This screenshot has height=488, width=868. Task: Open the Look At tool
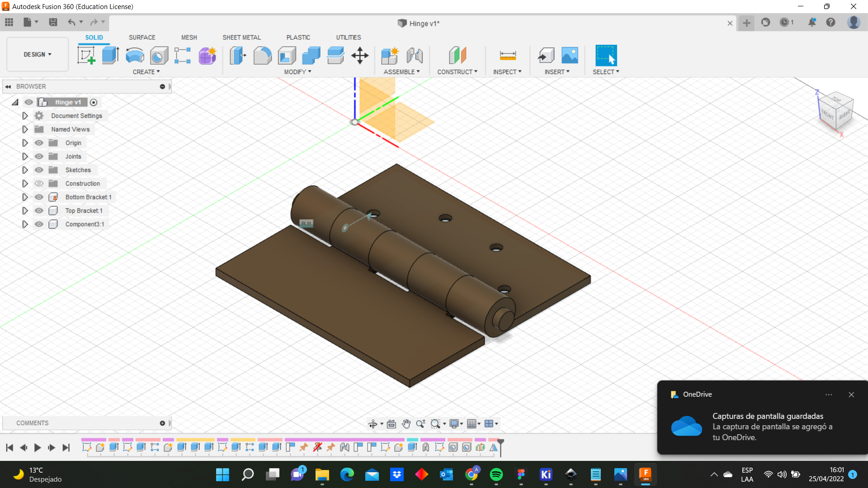392,424
